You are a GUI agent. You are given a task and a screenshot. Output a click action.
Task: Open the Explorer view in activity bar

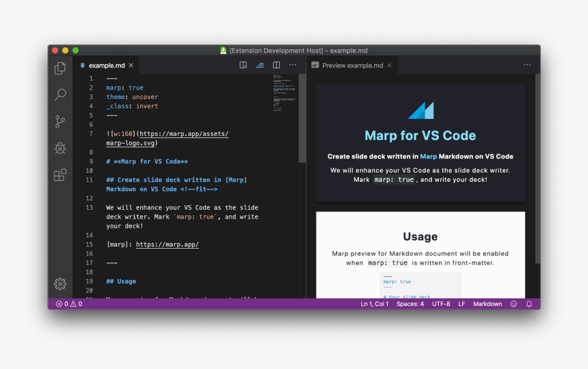coord(60,68)
